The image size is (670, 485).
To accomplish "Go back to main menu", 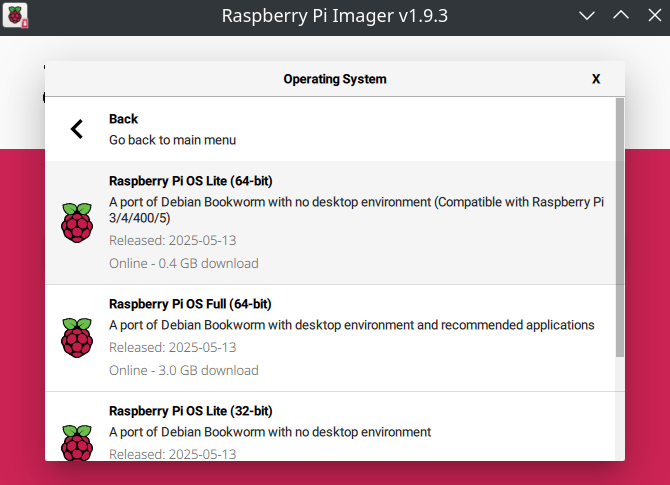I will [331, 129].
